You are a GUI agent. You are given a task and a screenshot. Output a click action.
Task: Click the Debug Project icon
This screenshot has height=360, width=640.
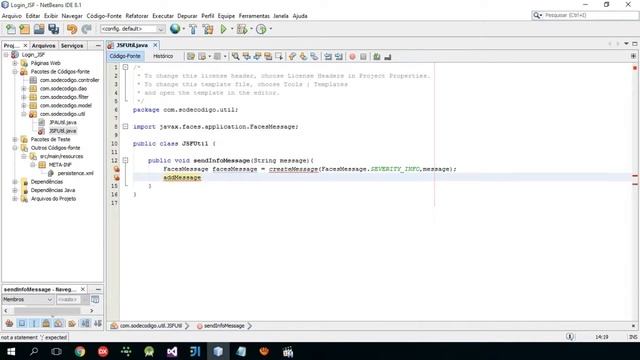click(x=242, y=29)
